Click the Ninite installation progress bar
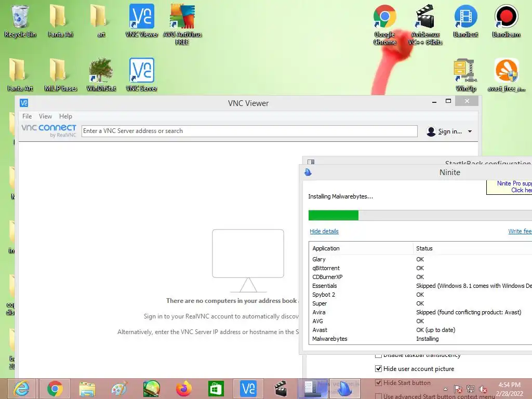The image size is (532, 399). pos(420,215)
